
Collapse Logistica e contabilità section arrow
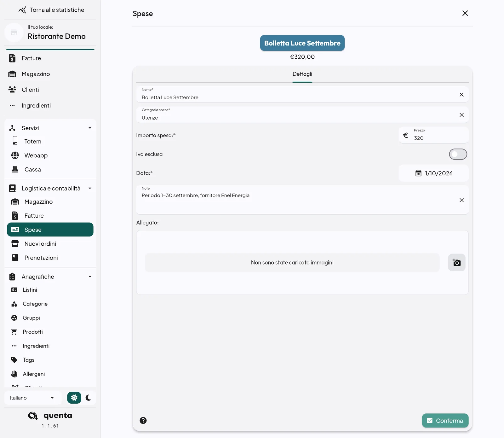click(90, 188)
